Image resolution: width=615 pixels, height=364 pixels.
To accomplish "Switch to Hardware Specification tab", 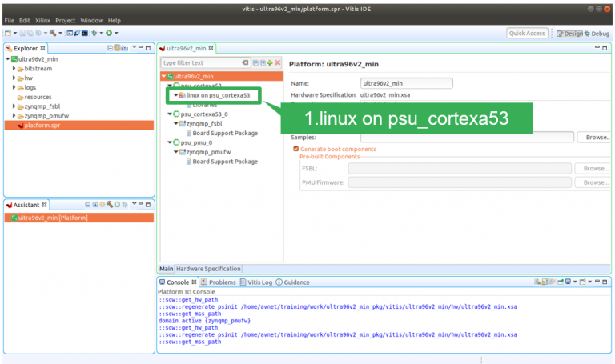I will tap(208, 269).
